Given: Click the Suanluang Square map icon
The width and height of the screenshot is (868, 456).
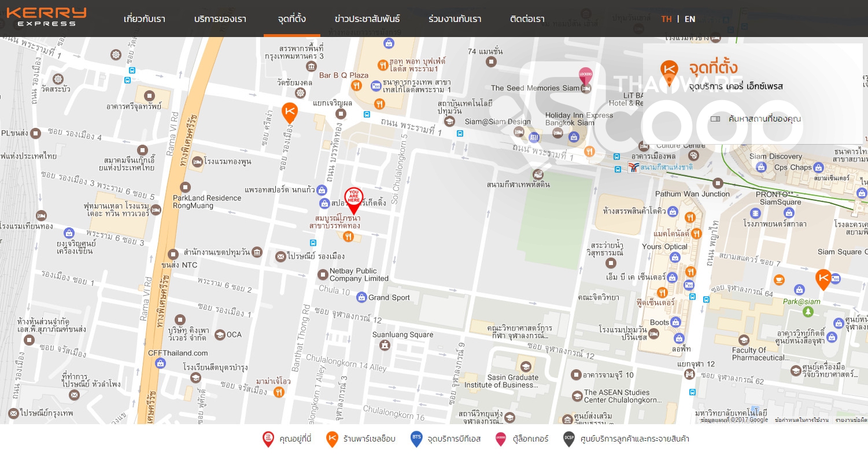Looking at the screenshot, I should click(x=385, y=345).
